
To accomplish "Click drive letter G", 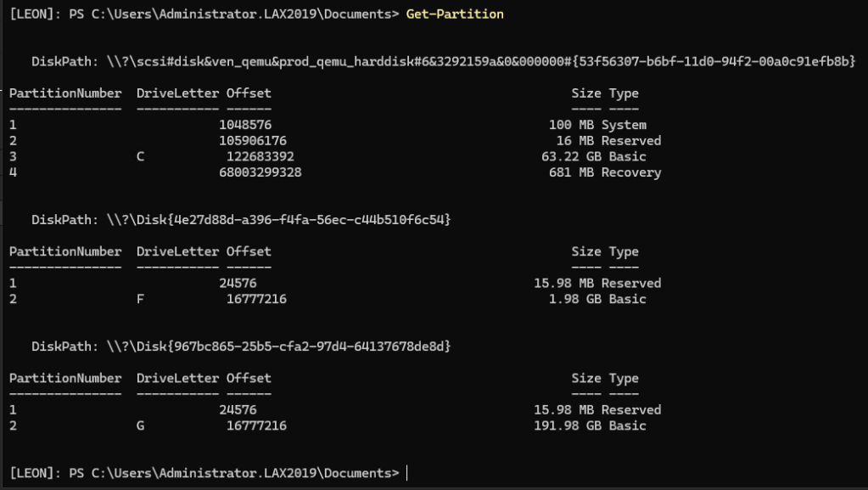I will [140, 425].
